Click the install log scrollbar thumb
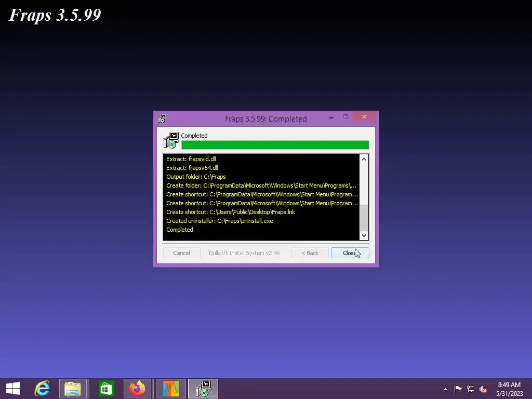 pos(364,218)
